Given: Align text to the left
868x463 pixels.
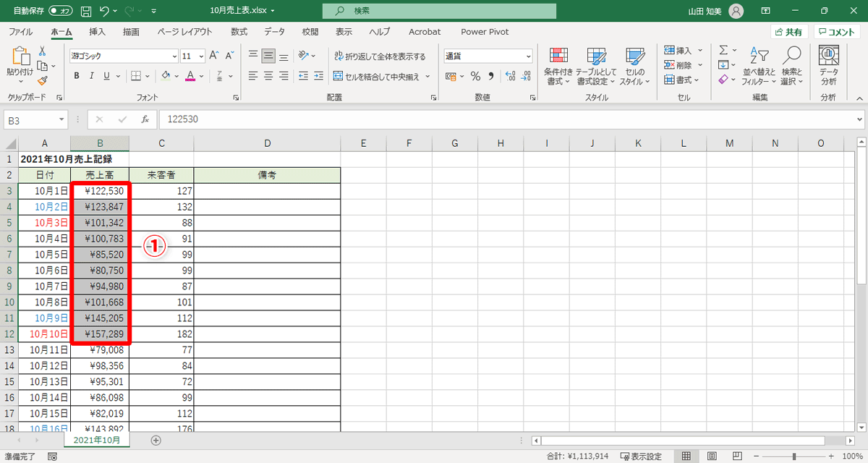Looking at the screenshot, I should pos(252,75).
